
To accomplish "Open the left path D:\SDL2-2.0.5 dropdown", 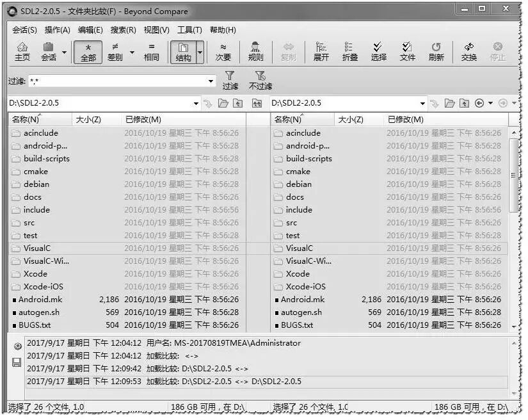I will click(x=196, y=104).
